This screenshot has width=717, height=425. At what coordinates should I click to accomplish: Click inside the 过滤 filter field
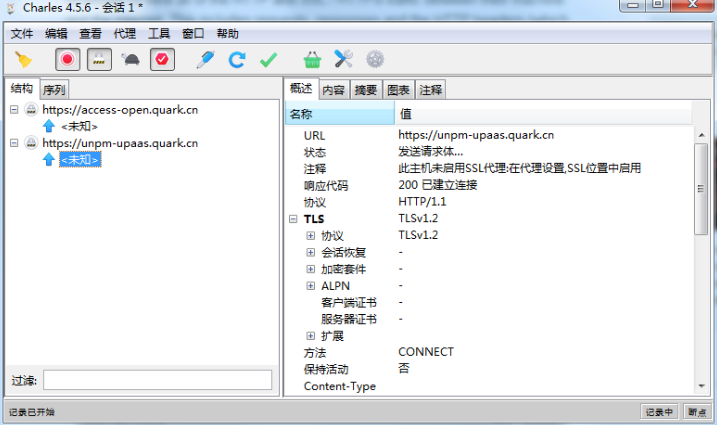(158, 380)
